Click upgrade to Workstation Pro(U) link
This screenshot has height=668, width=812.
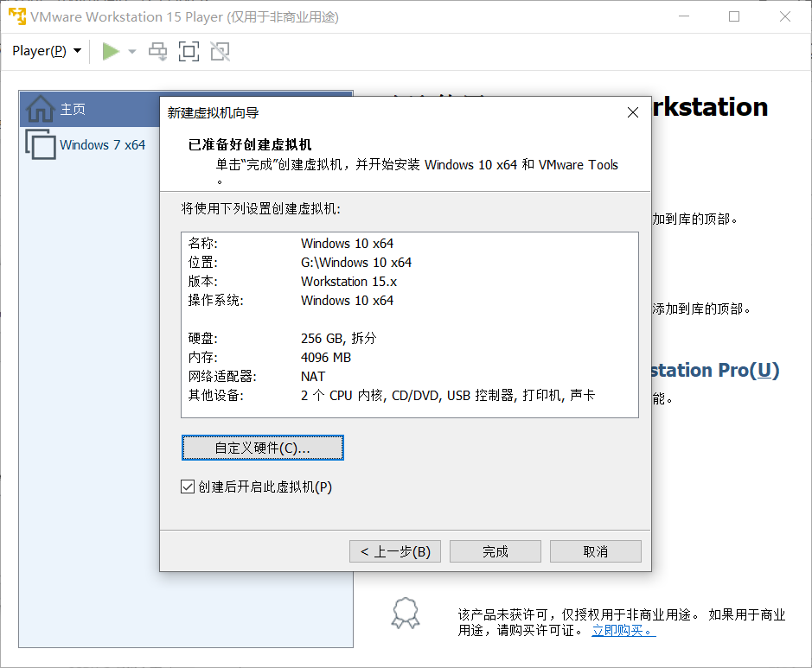click(714, 371)
